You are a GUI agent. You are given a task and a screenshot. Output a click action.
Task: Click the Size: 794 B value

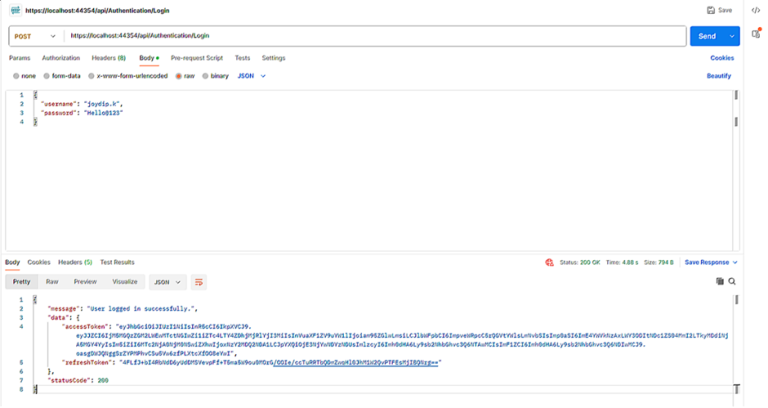click(x=659, y=263)
